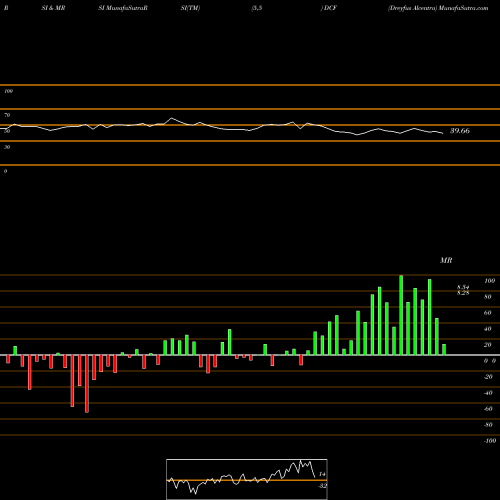Open the mini line chart thumbnail at bottom

click(x=247, y=479)
